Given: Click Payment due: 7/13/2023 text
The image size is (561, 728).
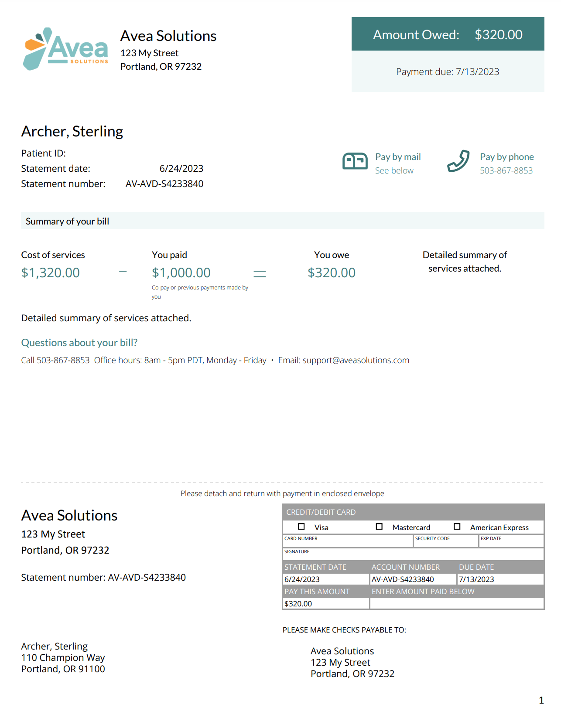Looking at the screenshot, I should (x=448, y=71).
